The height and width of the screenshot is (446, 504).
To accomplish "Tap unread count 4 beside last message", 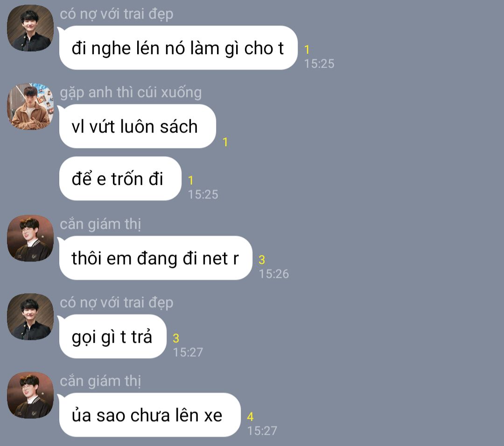I will 250,417.
